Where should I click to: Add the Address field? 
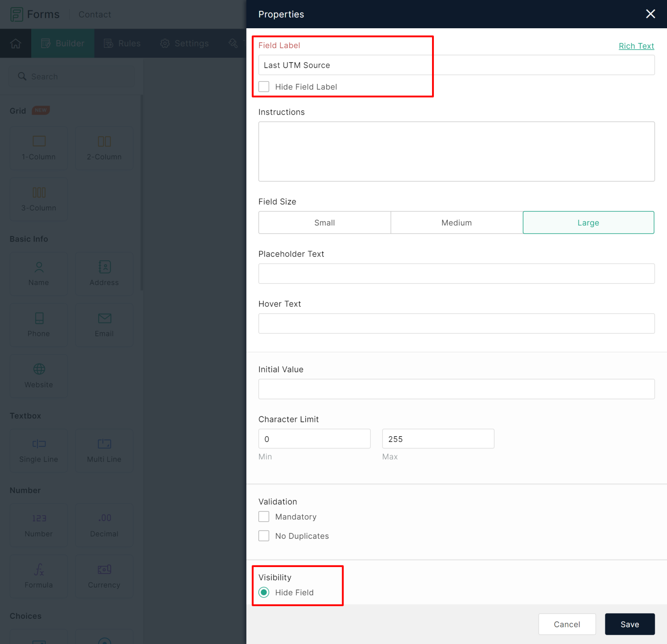(104, 274)
